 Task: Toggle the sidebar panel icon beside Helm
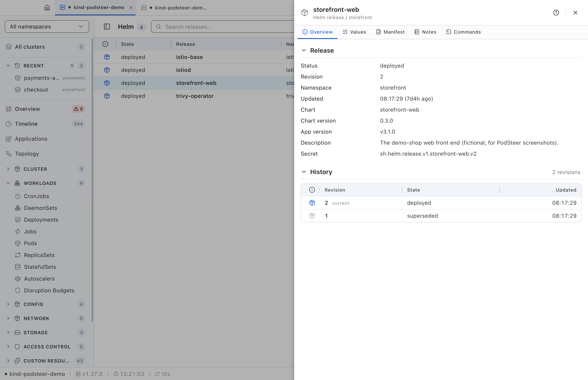(x=107, y=27)
